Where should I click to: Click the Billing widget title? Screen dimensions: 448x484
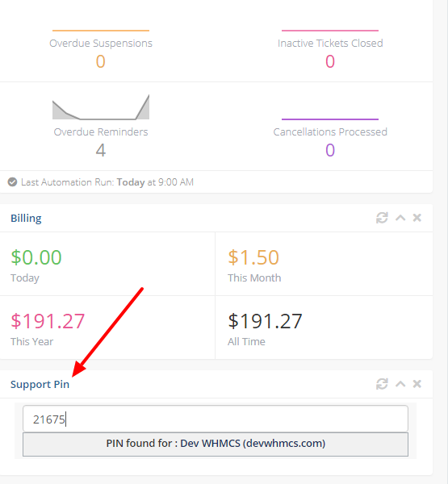26,219
